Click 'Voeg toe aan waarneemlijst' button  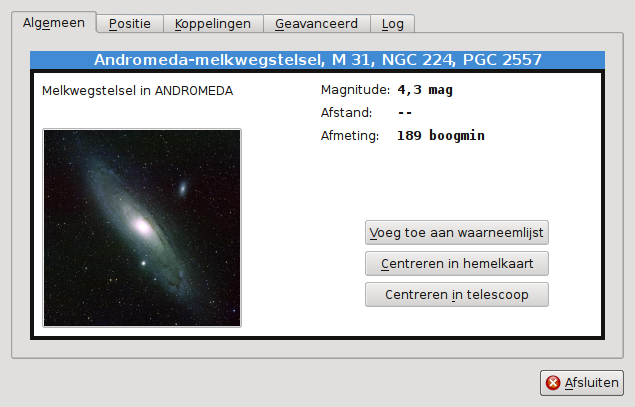coord(457,232)
